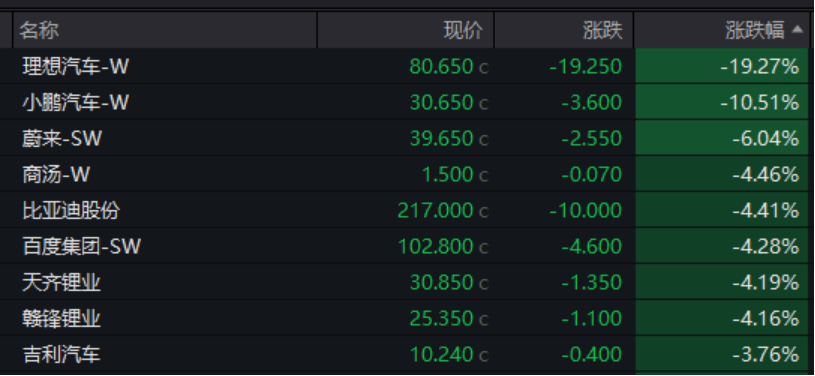Sort by the 涨跌幅 column arrow

797,30
